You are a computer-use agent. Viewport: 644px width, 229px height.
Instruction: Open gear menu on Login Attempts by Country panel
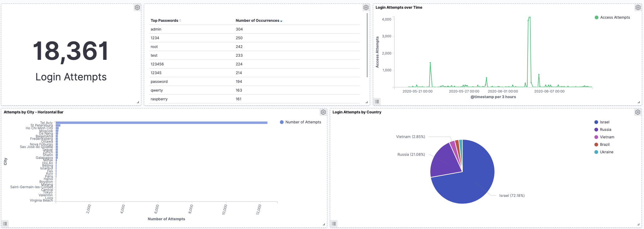(638, 112)
